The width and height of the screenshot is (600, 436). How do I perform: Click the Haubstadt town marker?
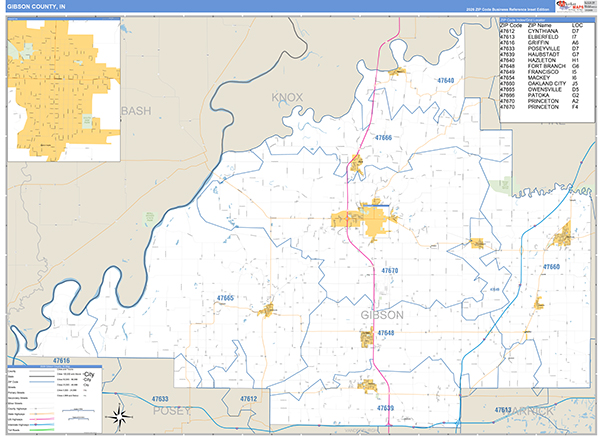[373, 386]
